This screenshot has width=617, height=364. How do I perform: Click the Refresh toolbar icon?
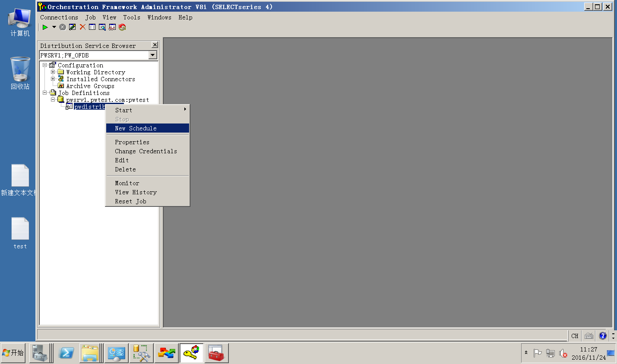(x=122, y=27)
